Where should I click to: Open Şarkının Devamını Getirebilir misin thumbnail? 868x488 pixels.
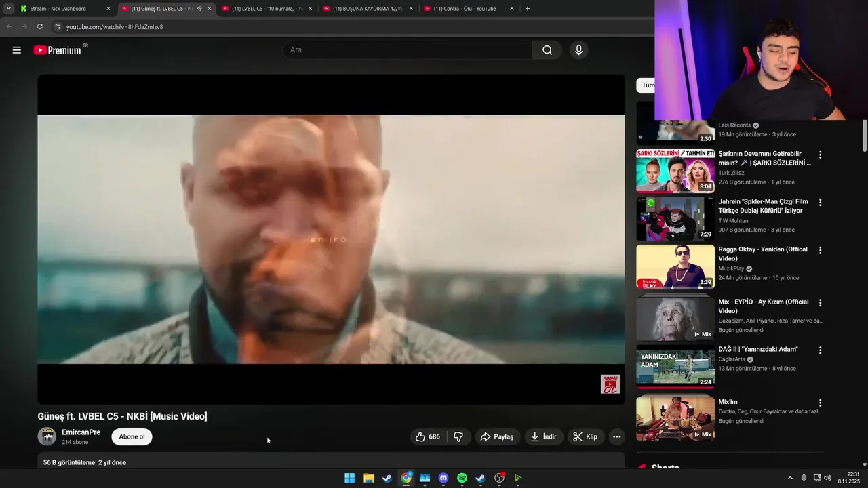coord(675,171)
